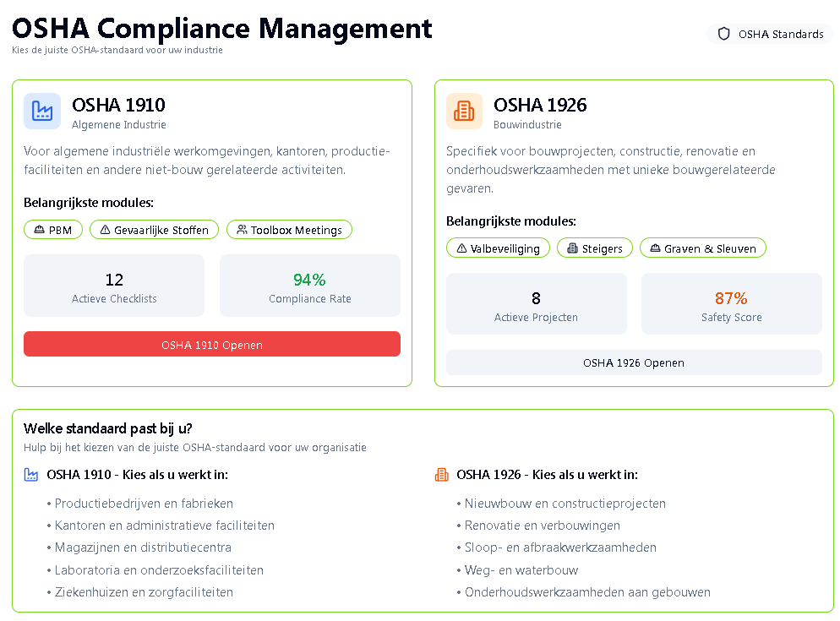
Task: Click 'Belangrijkste modules:' in the OSHA 1926 card
Action: point(511,221)
